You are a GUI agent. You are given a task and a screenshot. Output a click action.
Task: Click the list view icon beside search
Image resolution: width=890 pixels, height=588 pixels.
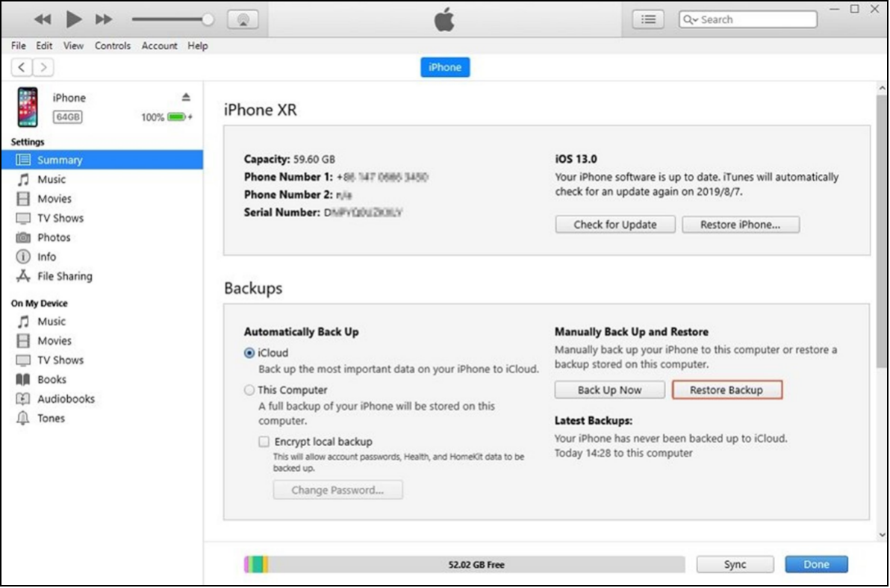648,20
